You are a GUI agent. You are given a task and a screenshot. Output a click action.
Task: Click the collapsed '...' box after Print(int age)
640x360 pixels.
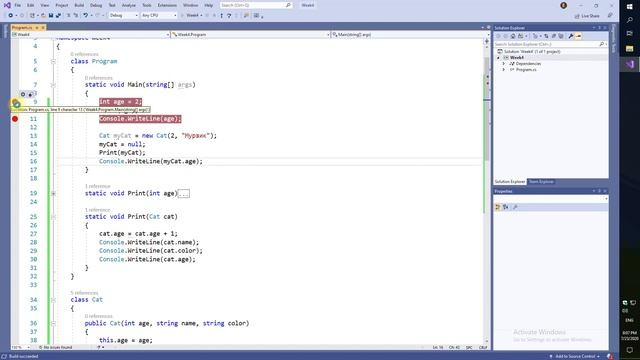click(x=184, y=194)
